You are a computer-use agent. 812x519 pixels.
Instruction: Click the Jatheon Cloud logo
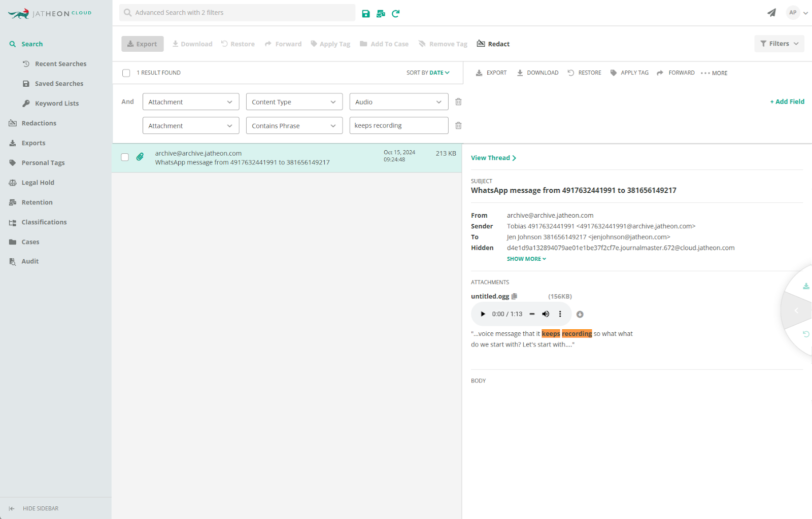coord(50,14)
